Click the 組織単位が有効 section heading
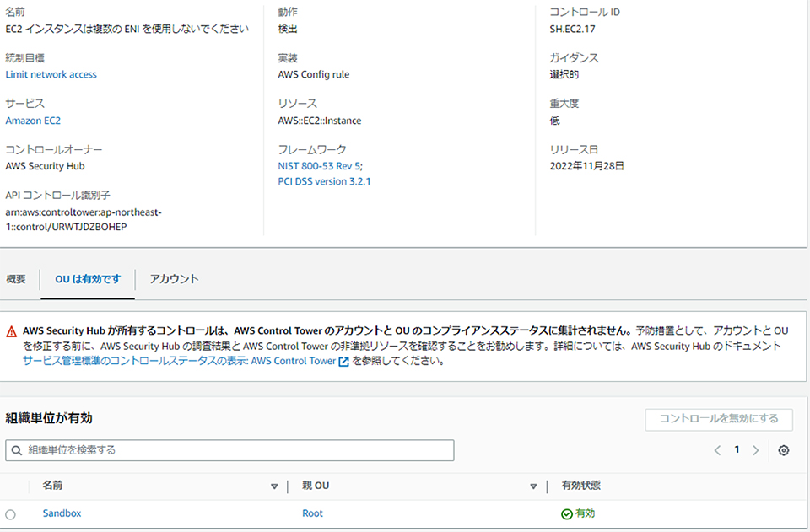Image resolution: width=810 pixels, height=532 pixels. (x=49, y=418)
